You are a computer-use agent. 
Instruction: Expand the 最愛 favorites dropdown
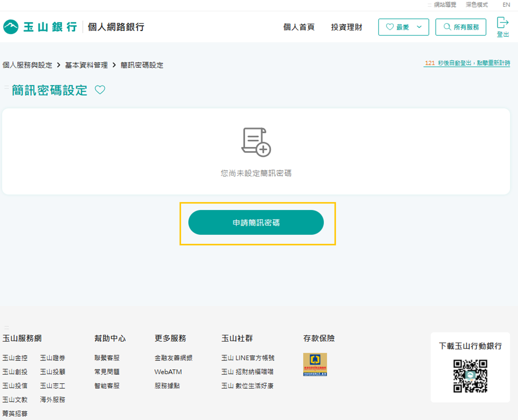click(403, 27)
